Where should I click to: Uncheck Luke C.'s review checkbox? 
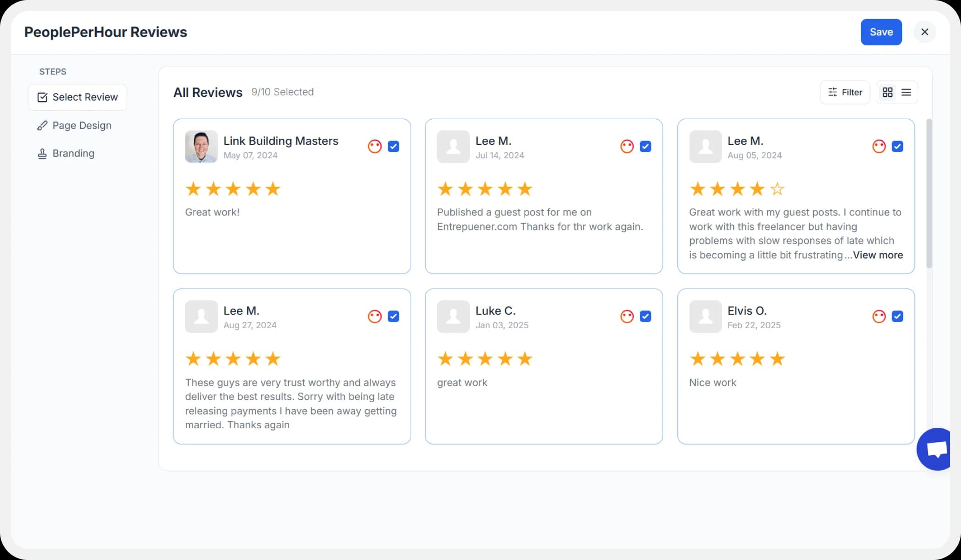645,316
